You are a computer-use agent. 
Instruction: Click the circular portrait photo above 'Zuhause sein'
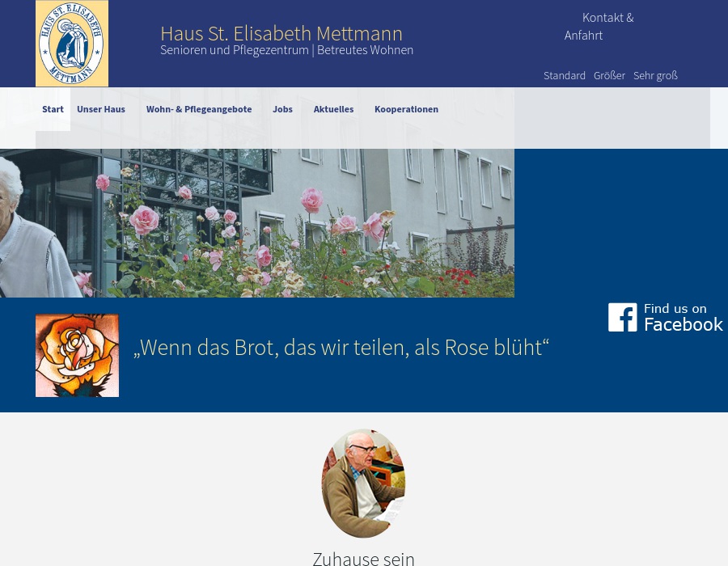(363, 484)
